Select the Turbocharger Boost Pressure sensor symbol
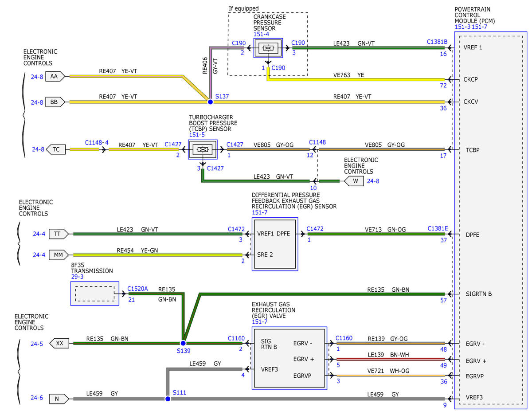The width and height of the screenshot is (532, 411). pyautogui.click(x=203, y=150)
